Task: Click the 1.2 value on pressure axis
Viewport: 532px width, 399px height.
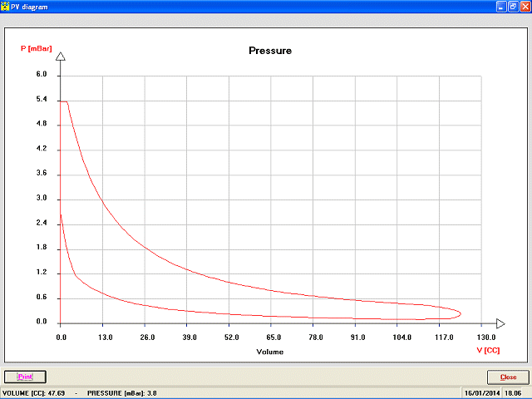Action: coord(42,272)
